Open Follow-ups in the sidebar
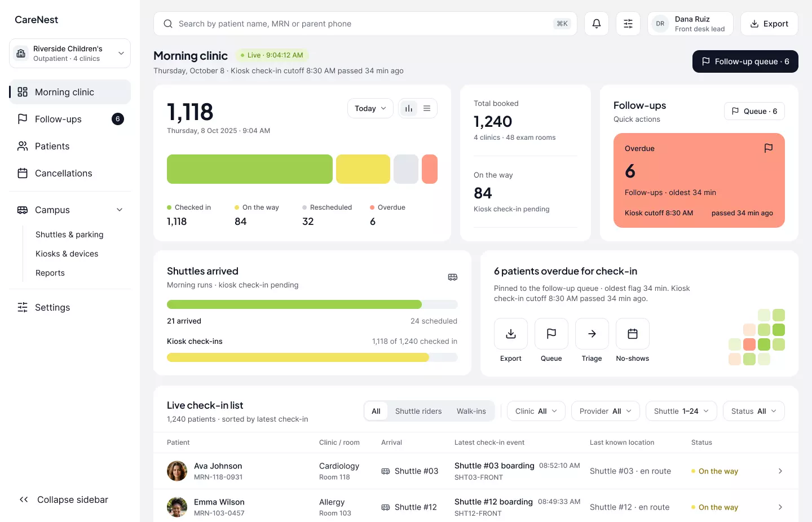This screenshot has width=812, height=522. [70, 119]
